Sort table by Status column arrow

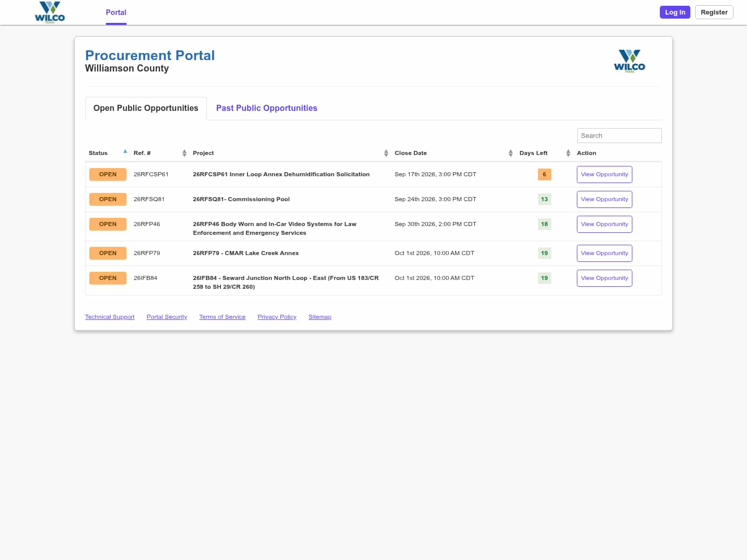(125, 151)
